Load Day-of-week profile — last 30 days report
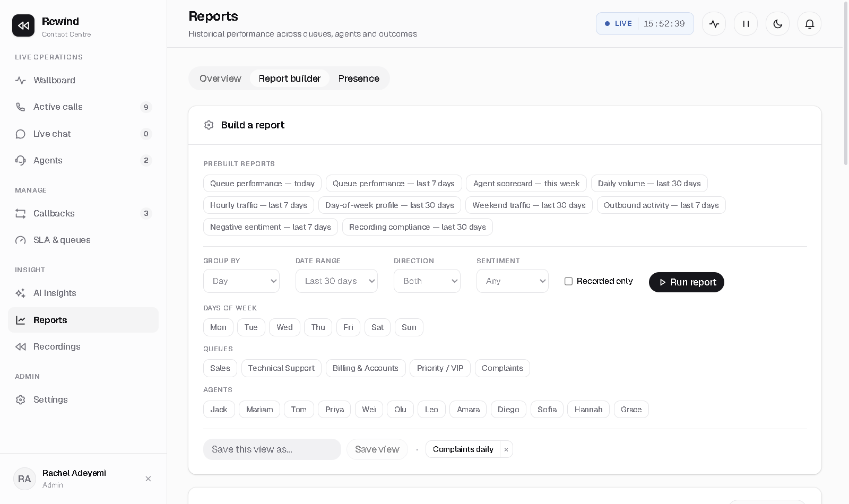The width and height of the screenshot is (849, 504). point(389,205)
